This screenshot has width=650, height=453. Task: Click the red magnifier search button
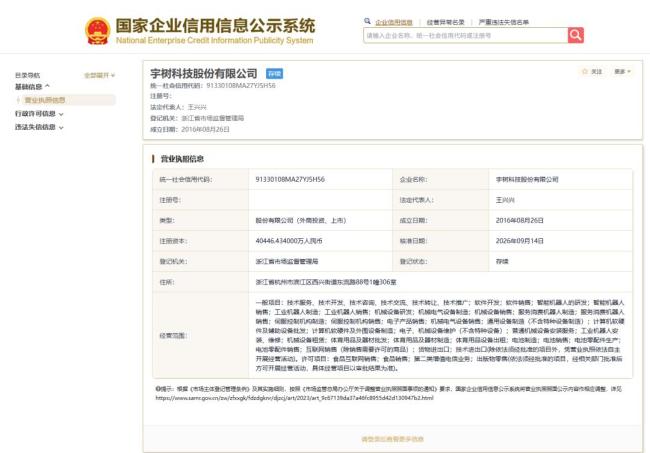(x=576, y=35)
